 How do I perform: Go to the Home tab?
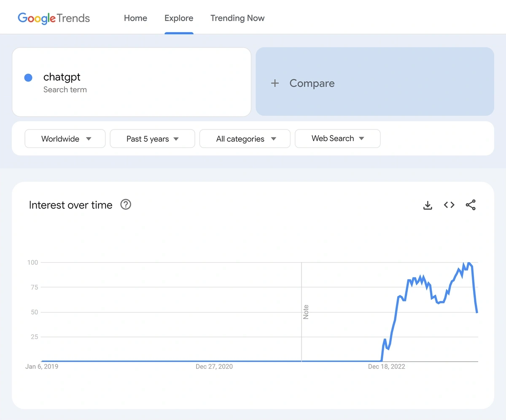(x=135, y=18)
